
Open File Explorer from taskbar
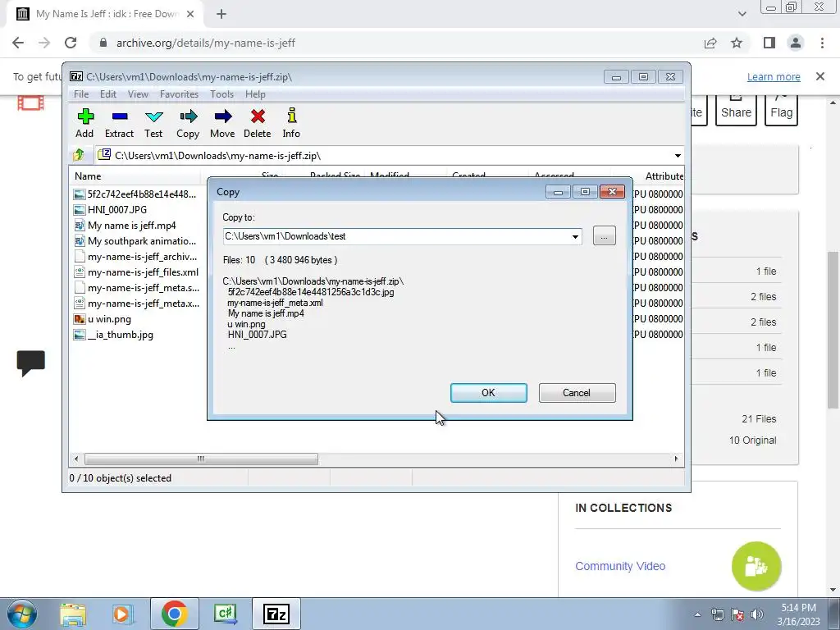[x=72, y=614]
